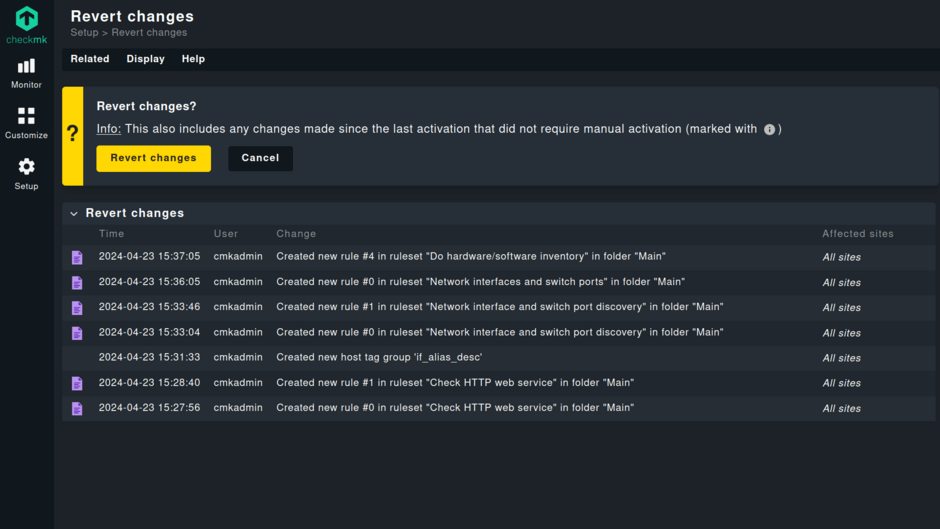The height and width of the screenshot is (529, 940).
Task: Confirm with yellow Revert changes button
Action: 153,158
